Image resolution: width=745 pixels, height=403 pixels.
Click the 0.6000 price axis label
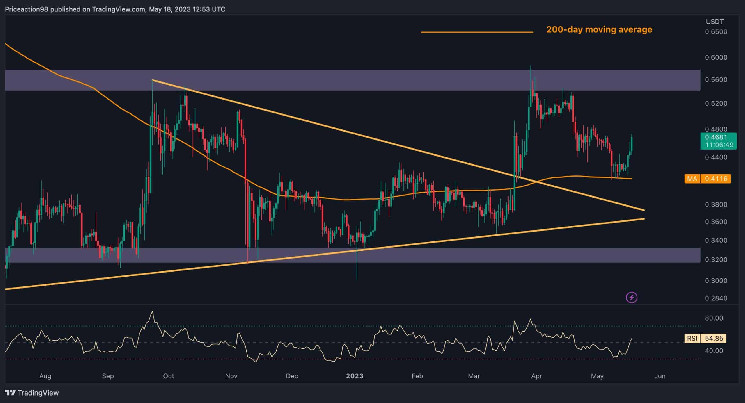pos(716,58)
